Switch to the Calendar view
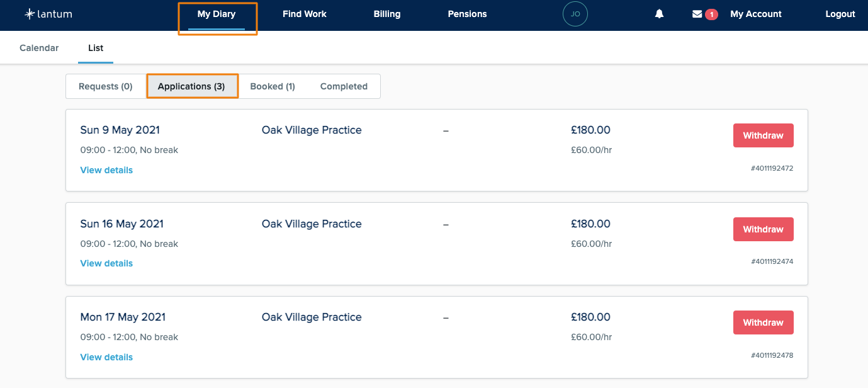868x388 pixels. click(39, 48)
